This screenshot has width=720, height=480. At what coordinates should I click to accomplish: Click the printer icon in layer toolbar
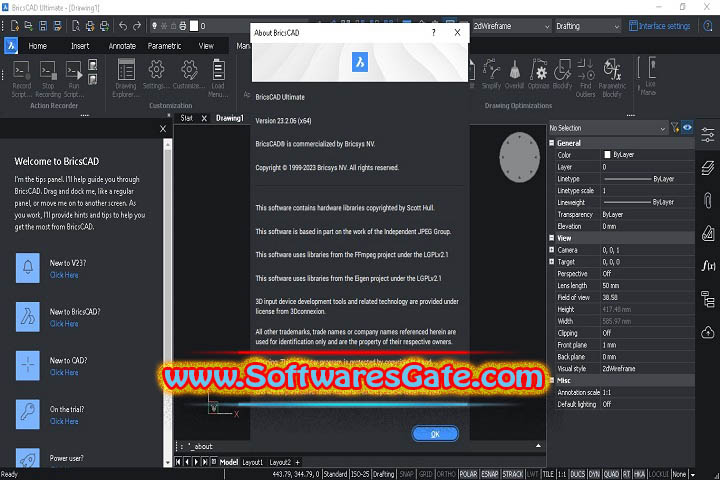(x=183, y=26)
